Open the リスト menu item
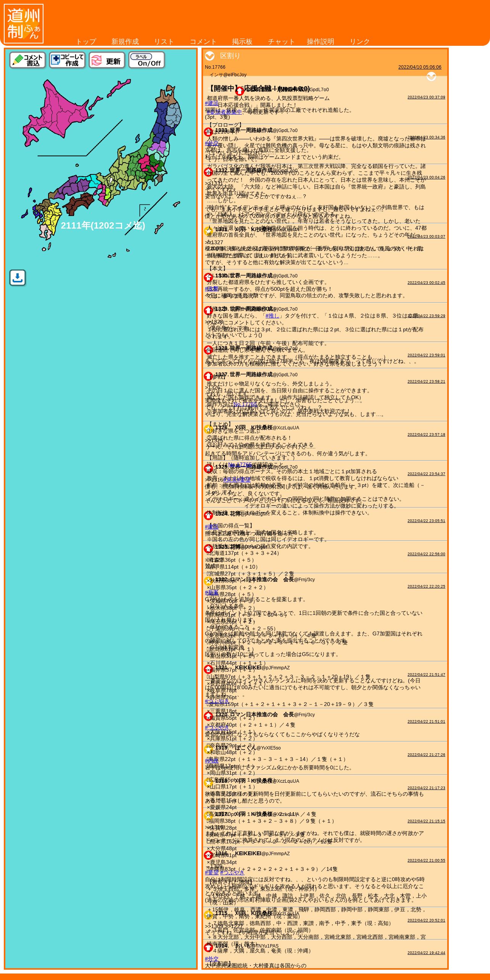 pos(164,42)
